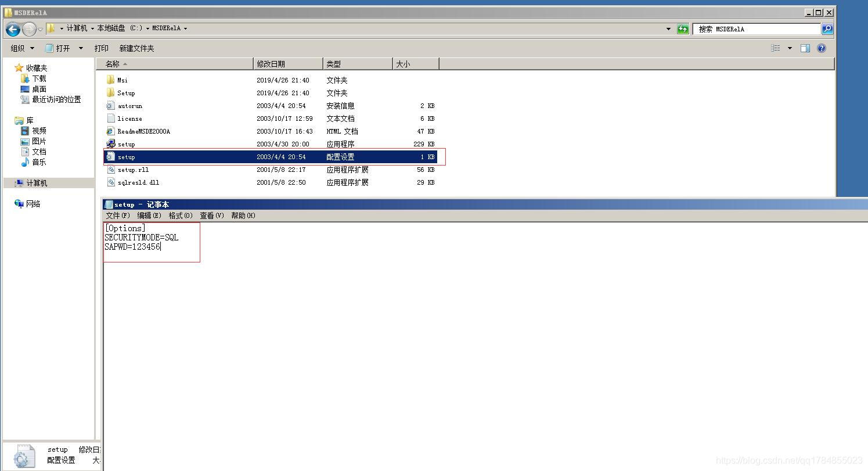This screenshot has height=471, width=868.
Task: Open 下载 in the navigation pane
Action: pyautogui.click(x=39, y=78)
